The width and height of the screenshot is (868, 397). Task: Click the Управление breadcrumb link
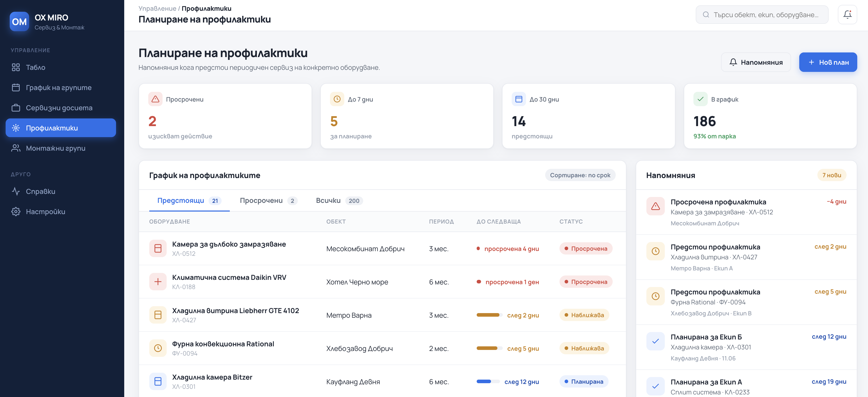(157, 8)
